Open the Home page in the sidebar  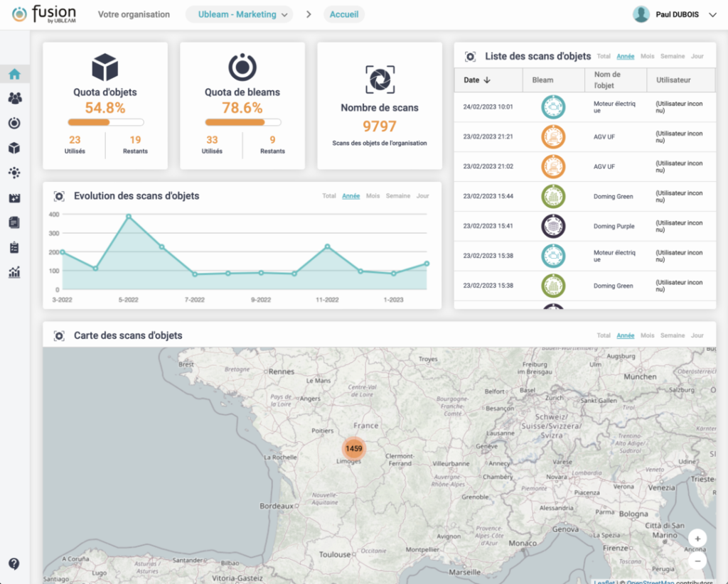[14, 74]
